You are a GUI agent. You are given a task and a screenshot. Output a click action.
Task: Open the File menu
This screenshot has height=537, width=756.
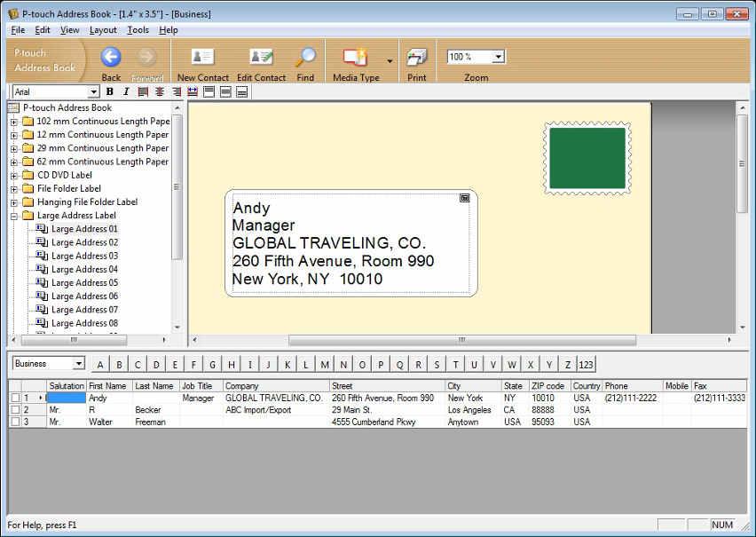pos(18,30)
